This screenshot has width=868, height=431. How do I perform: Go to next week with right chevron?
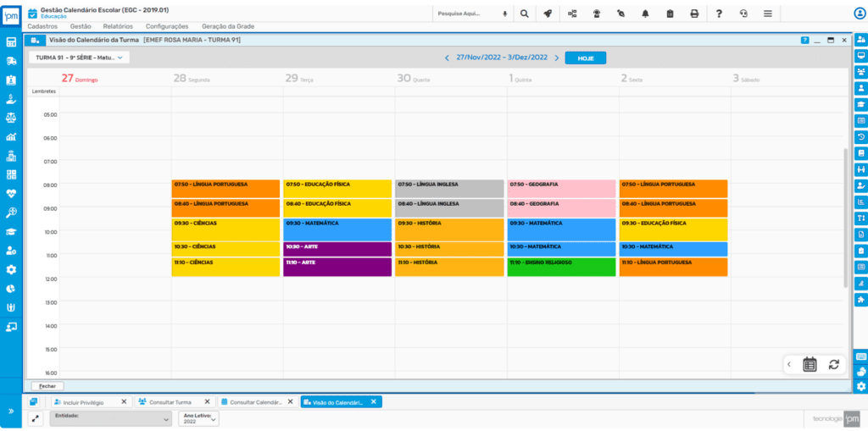pos(557,58)
